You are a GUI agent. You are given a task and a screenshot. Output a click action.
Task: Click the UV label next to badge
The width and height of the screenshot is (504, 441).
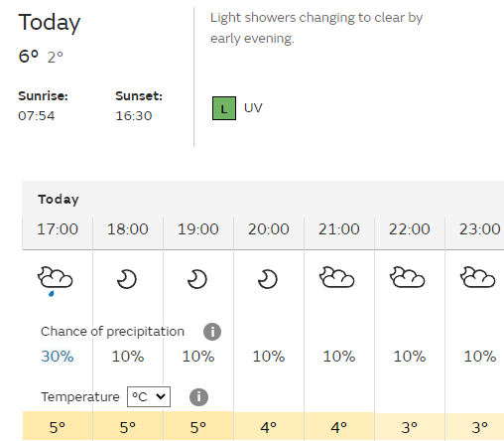point(253,108)
